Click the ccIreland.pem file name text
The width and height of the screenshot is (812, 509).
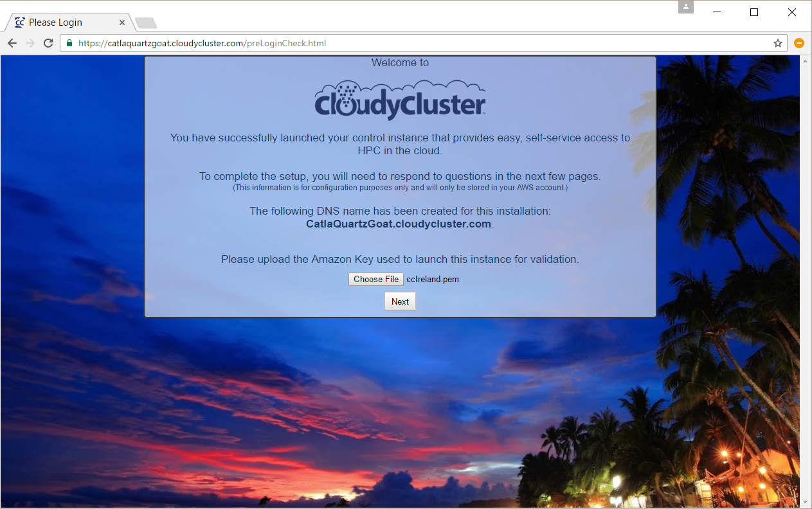click(x=432, y=279)
